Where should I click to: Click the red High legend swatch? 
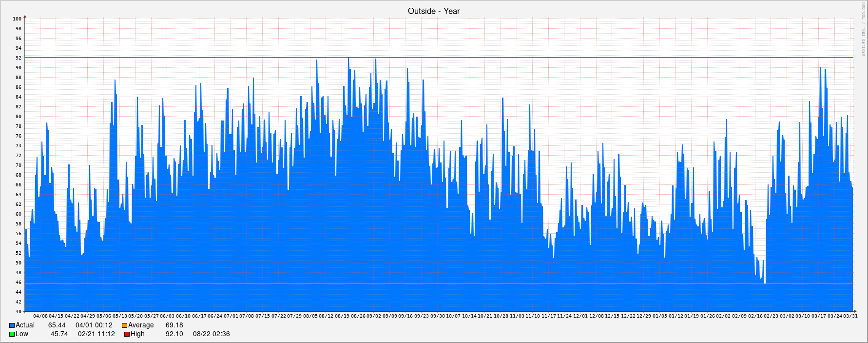[127, 334]
